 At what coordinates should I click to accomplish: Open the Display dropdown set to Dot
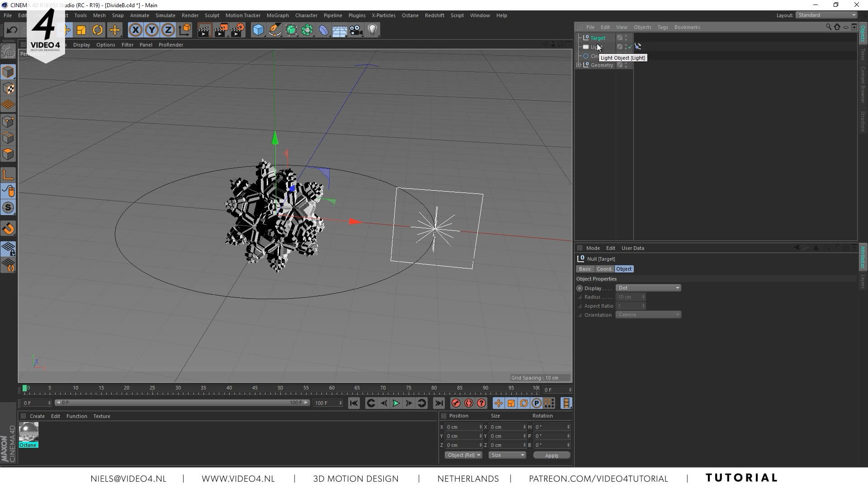click(648, 288)
